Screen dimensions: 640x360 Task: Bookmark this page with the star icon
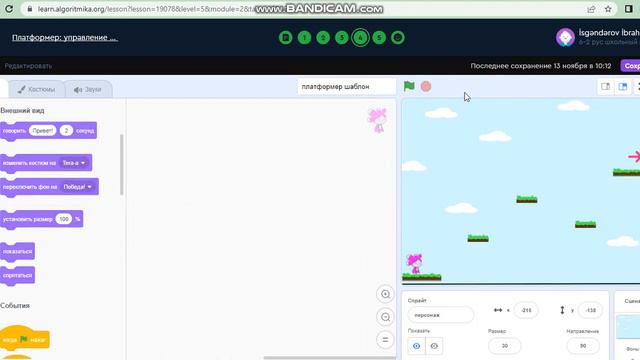(x=608, y=9)
